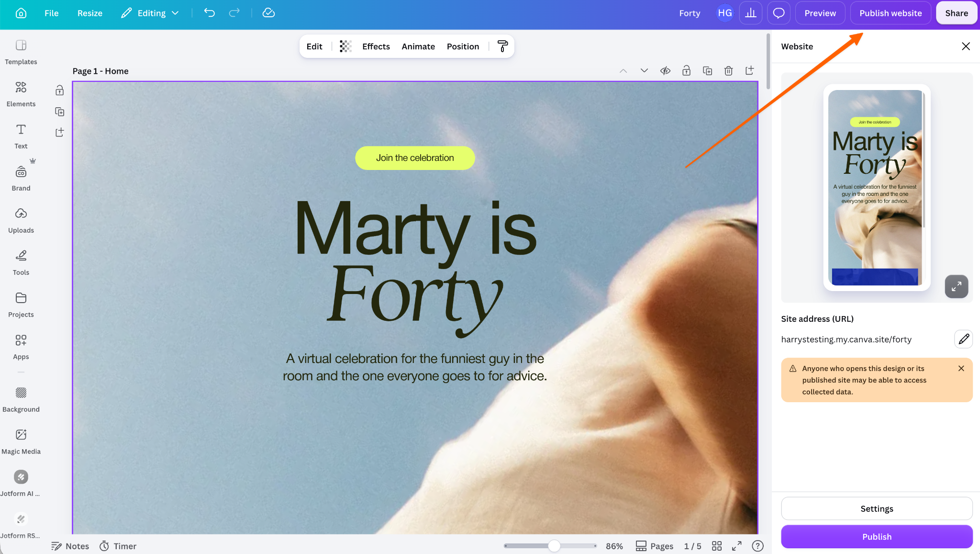Undo the last action
Viewport: 980px width, 554px height.
tap(209, 13)
